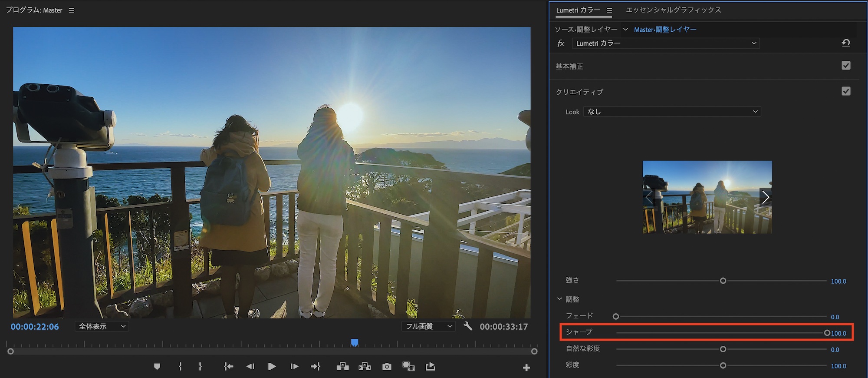Click the right zoom scroll bar handle
The width and height of the screenshot is (868, 378).
534,351
